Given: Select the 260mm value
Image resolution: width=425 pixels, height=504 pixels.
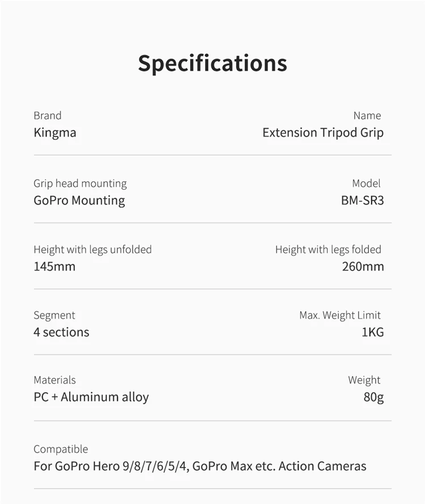Looking at the screenshot, I should [x=363, y=266].
